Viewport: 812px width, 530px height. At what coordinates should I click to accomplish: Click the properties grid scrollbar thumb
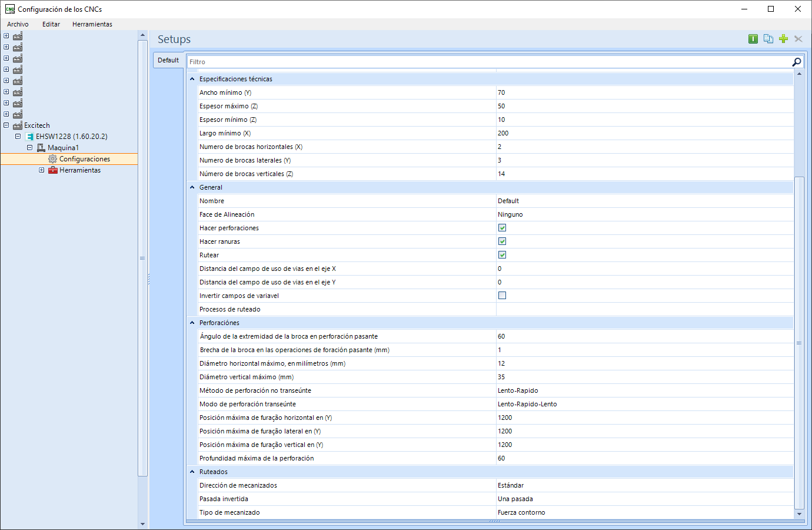799,343
